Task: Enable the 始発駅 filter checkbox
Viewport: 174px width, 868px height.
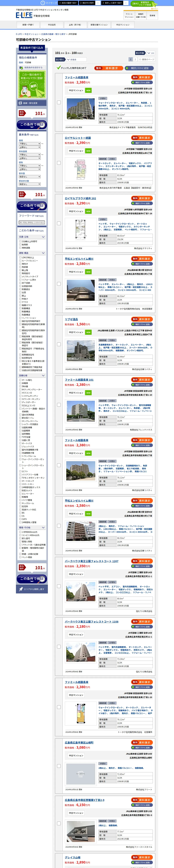Action: click(20, 245)
